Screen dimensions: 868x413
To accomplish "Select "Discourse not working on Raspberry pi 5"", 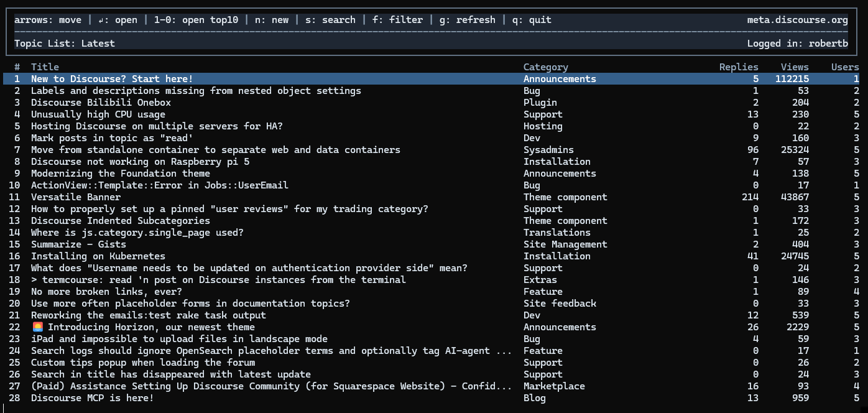I will pyautogui.click(x=141, y=162).
